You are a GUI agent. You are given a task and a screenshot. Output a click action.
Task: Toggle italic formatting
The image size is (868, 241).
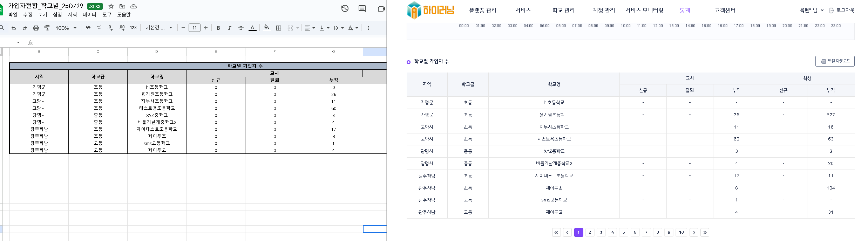point(229,28)
